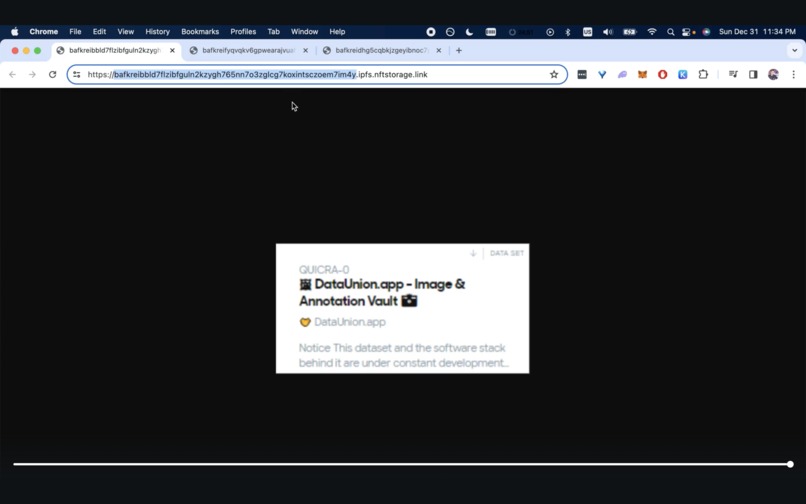Expand the tab search dropdown
Screen dimensions: 806x504
(794, 50)
